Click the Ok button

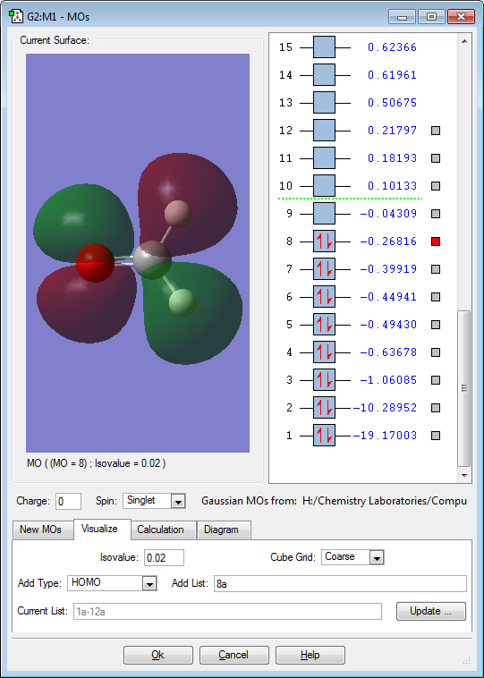(158, 655)
